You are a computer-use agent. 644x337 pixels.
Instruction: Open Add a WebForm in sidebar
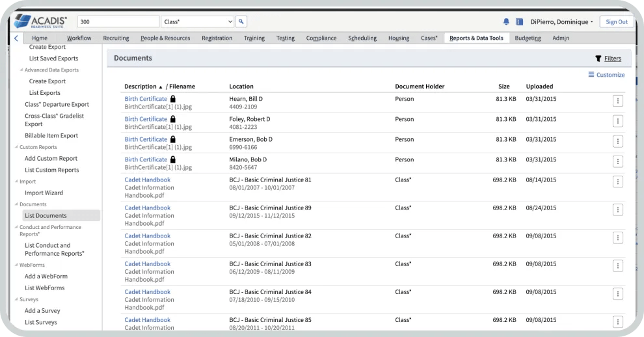pyautogui.click(x=46, y=276)
